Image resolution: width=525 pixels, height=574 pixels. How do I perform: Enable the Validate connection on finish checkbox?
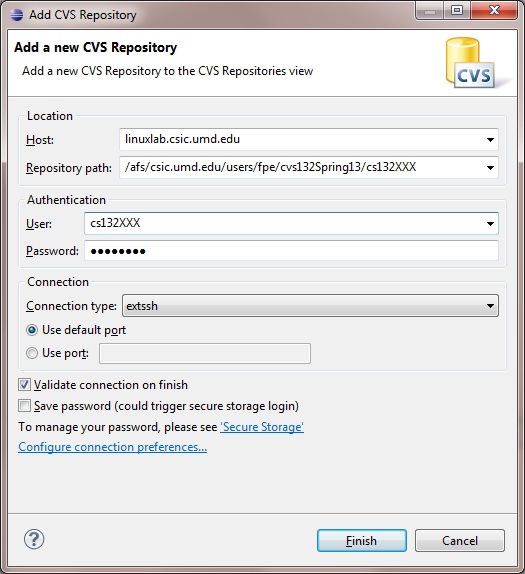(x=24, y=385)
